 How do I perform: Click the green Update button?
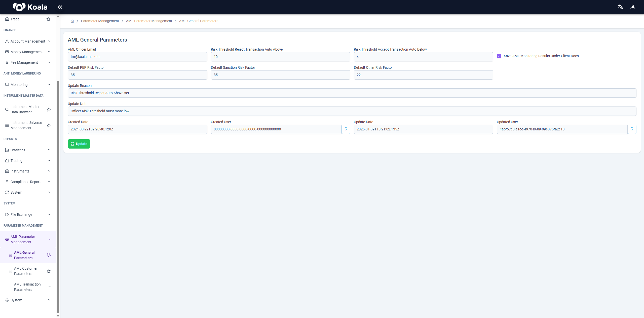79,144
